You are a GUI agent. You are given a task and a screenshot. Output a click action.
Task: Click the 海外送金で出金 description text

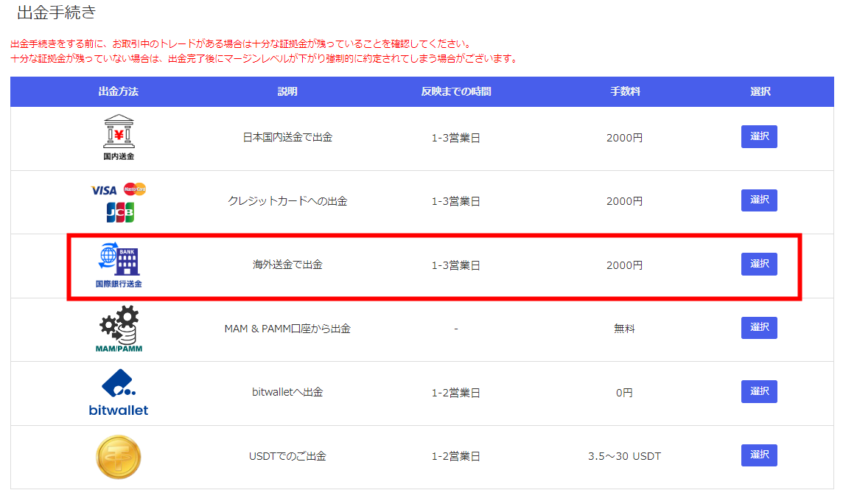[x=287, y=265]
